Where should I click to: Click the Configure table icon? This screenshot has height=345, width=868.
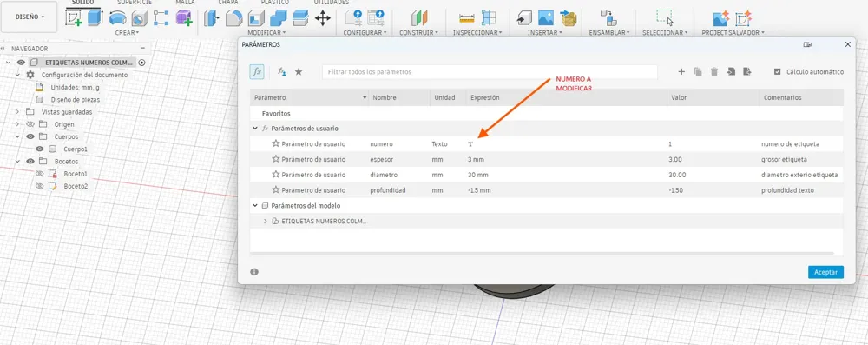(376, 17)
